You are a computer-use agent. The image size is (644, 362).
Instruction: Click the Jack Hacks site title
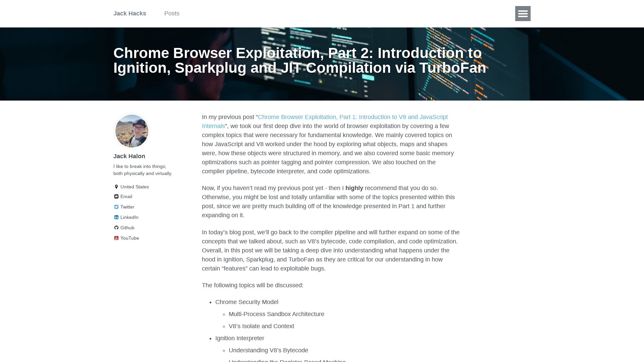(x=129, y=13)
